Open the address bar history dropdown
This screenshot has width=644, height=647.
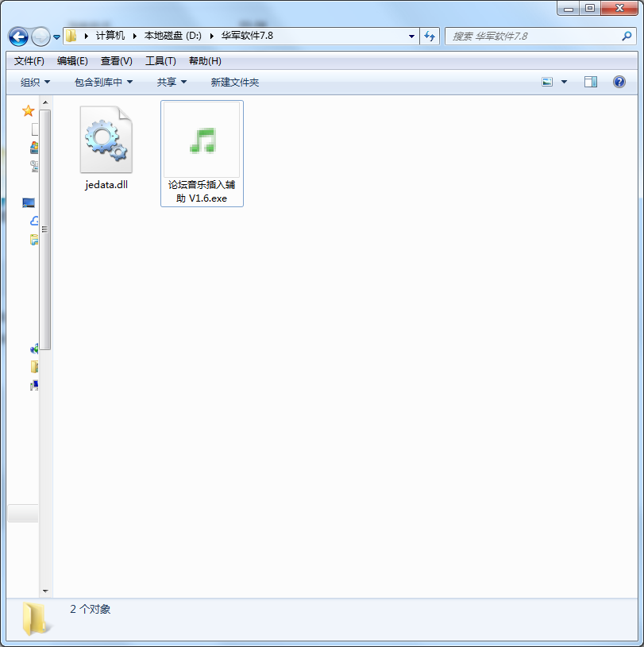(x=411, y=37)
